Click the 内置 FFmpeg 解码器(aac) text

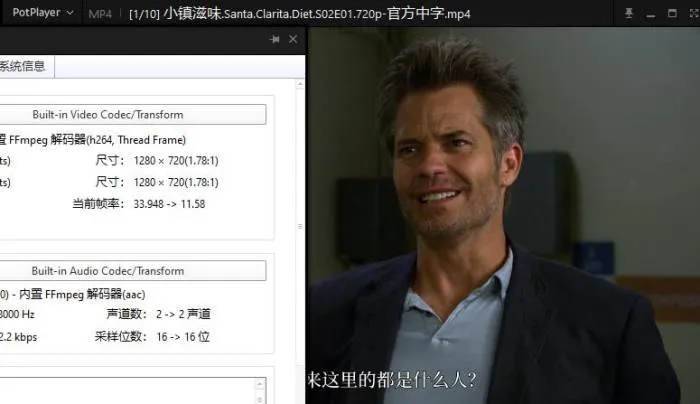click(x=82, y=294)
